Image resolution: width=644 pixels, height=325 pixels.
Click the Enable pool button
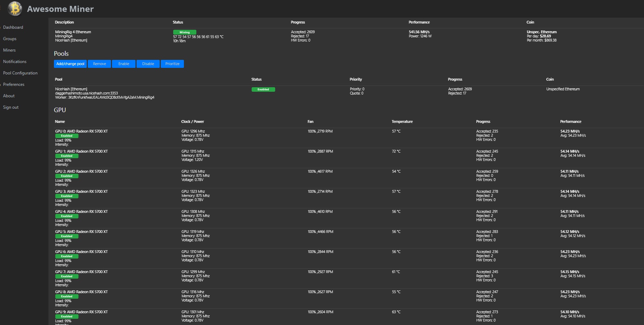[124, 64]
